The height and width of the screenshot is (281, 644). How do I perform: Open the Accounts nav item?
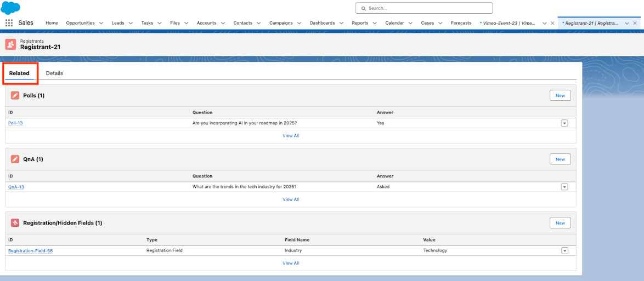(x=207, y=23)
